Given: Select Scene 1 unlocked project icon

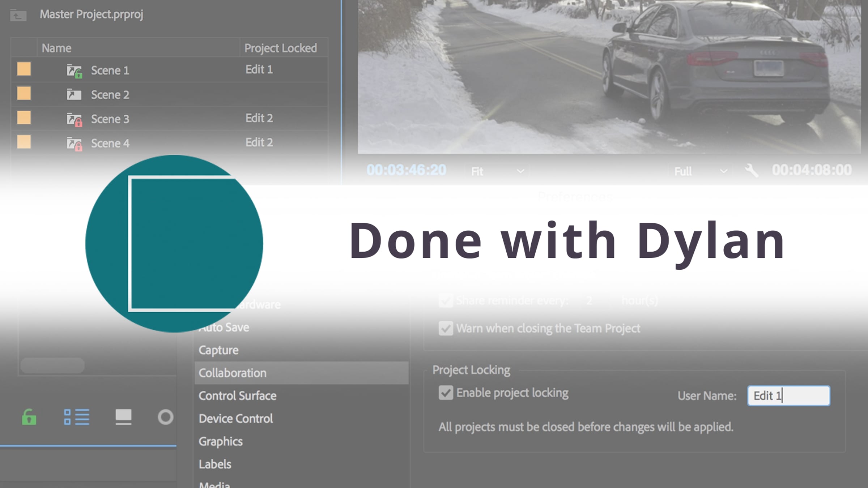Looking at the screenshot, I should [74, 70].
